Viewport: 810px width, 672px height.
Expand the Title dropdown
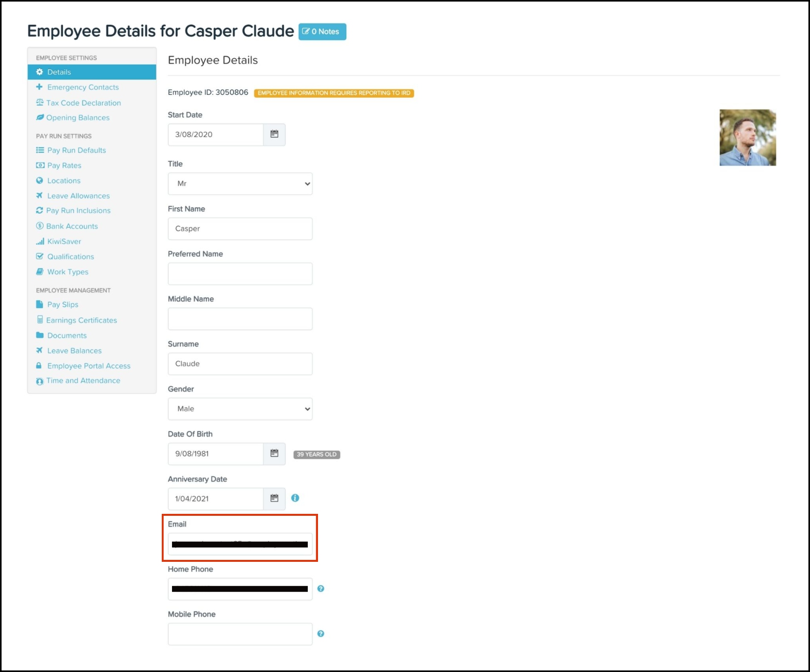240,184
